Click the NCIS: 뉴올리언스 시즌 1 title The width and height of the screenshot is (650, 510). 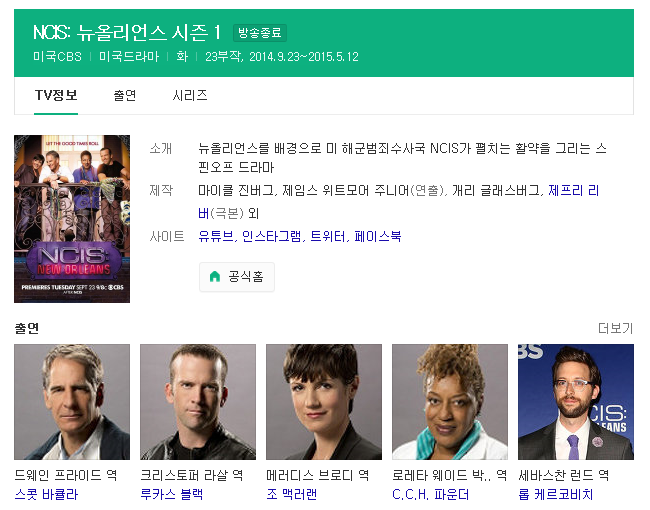coord(127,32)
